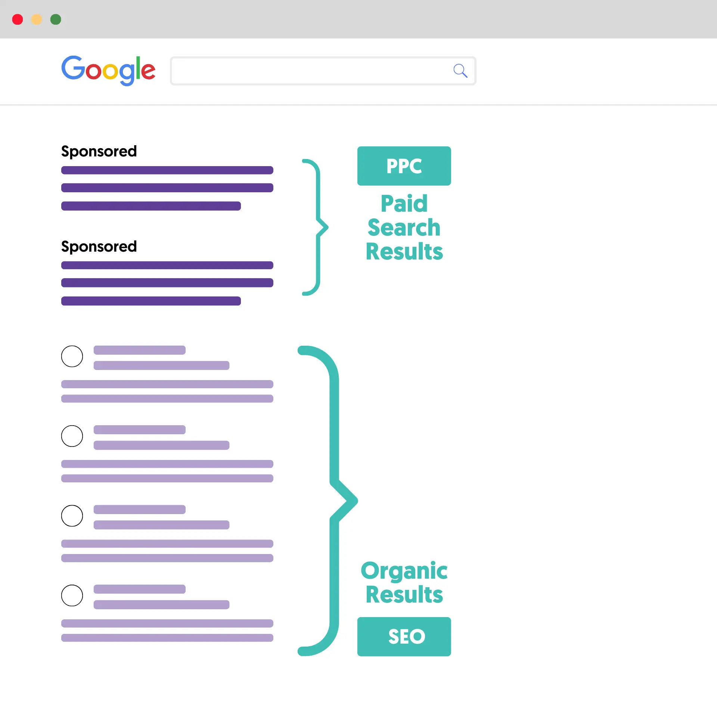Click the second organic result's circle icon
The width and height of the screenshot is (717, 728).
72,436
